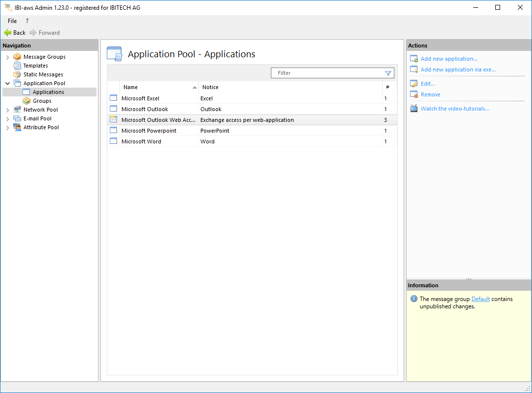This screenshot has width=532, height=393.
Task: Click the Message Groups icon in navigation
Action: [17, 57]
